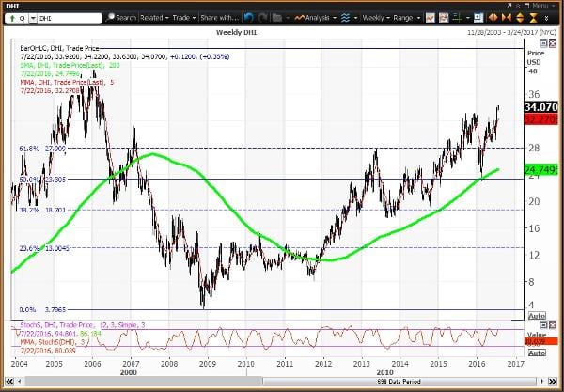
Task: Click the redo arrow icon
Action: pos(264,18)
